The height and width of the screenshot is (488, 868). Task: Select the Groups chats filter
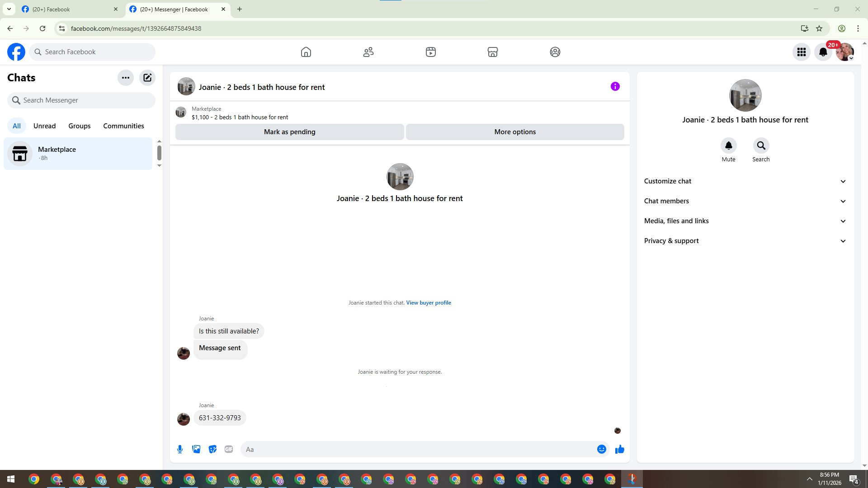point(80,126)
